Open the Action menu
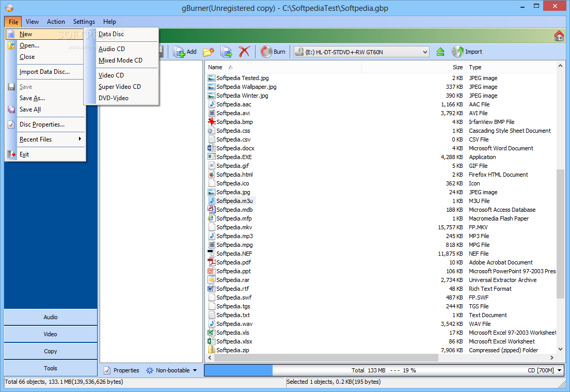 (x=56, y=22)
